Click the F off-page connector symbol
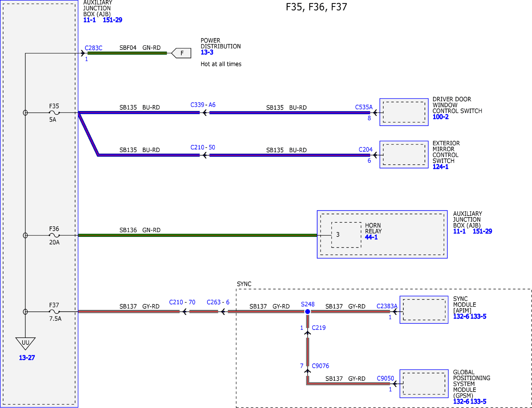 (x=181, y=53)
